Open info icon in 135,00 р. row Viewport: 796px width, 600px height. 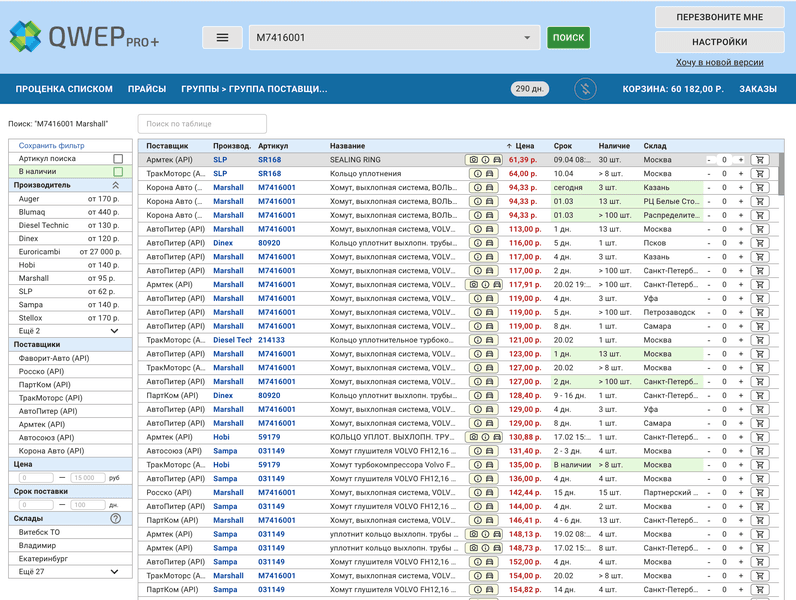click(478, 464)
